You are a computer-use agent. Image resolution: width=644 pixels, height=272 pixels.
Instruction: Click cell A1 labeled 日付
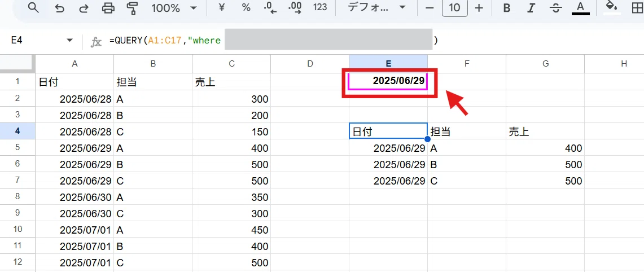coord(75,82)
